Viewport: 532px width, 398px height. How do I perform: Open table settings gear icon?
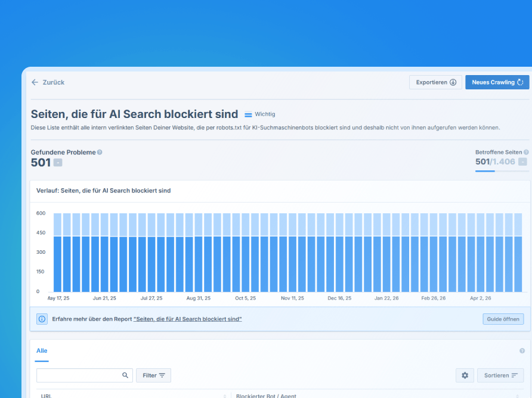pos(465,375)
